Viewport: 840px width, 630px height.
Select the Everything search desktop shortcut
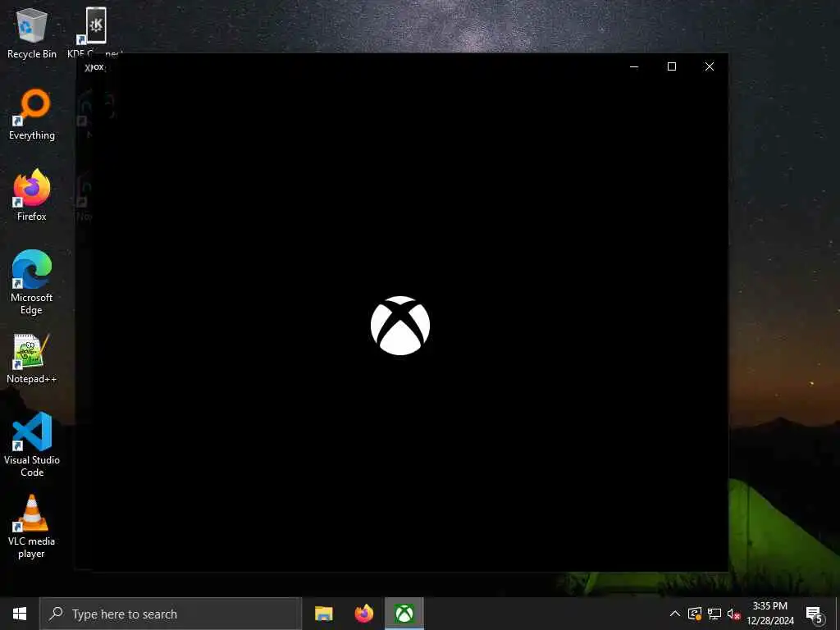coord(32,115)
